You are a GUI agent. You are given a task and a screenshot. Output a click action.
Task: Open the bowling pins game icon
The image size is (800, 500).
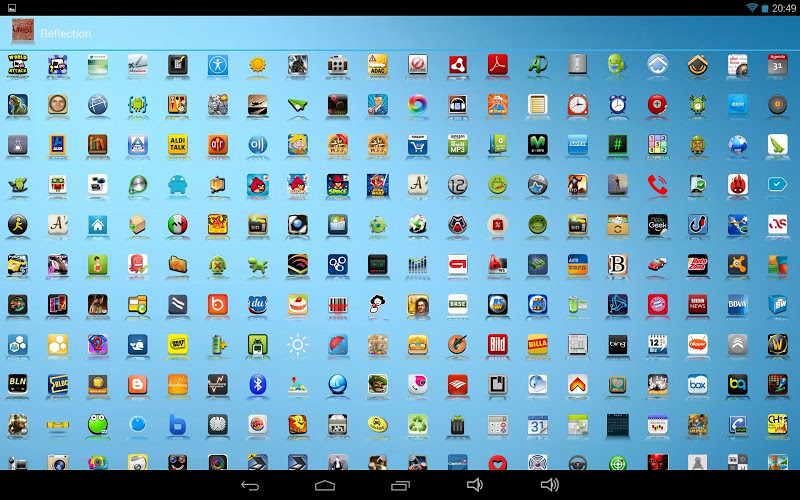pyautogui.click(x=657, y=385)
